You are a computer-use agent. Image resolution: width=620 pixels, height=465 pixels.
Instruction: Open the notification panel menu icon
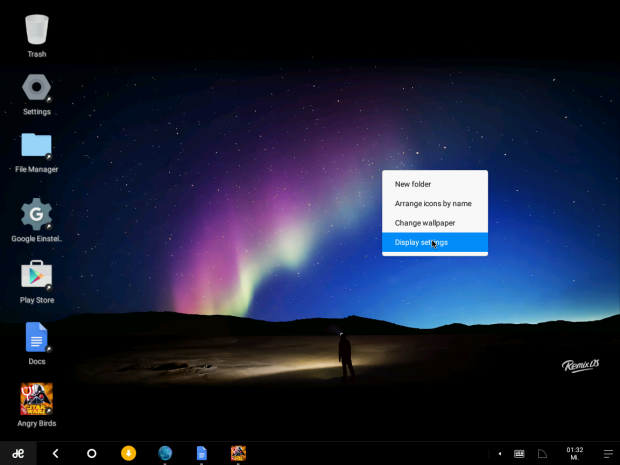[608, 454]
